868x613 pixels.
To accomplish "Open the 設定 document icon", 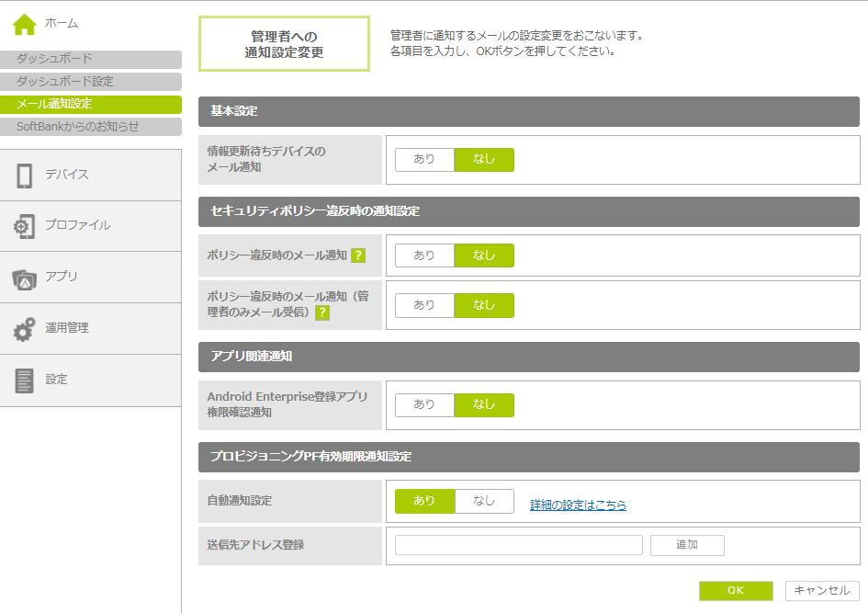I will coord(25,380).
